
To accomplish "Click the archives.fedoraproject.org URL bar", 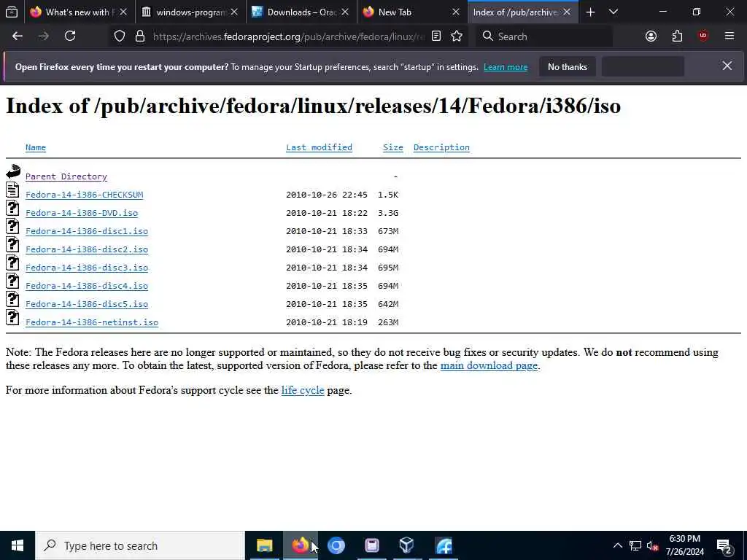I will tap(289, 36).
